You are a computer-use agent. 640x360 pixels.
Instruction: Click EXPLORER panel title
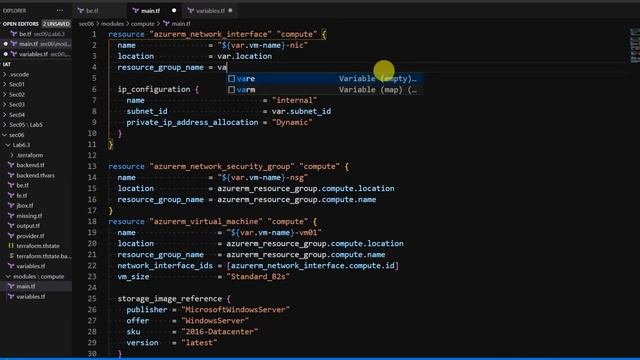[14, 11]
